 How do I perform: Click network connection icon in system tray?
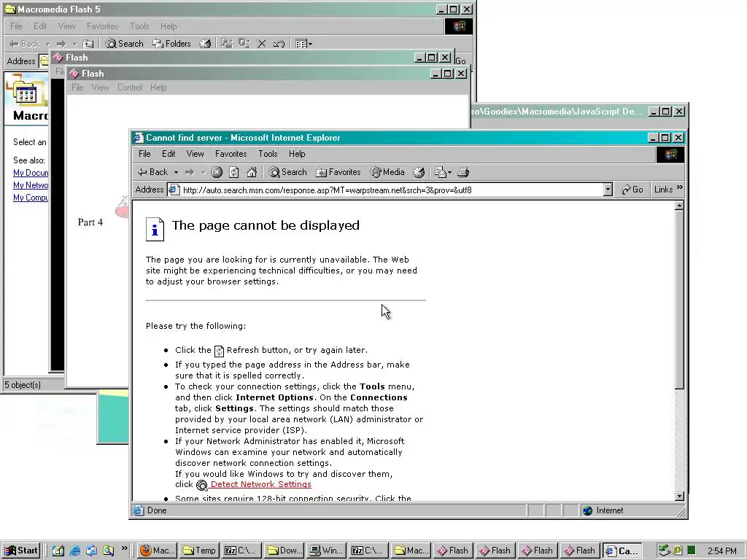[x=664, y=551]
